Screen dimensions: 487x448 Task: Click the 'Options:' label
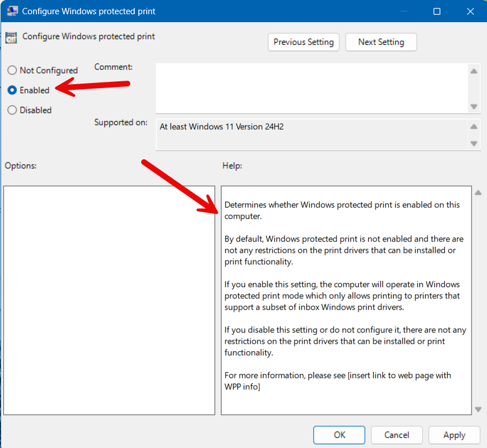tap(20, 165)
